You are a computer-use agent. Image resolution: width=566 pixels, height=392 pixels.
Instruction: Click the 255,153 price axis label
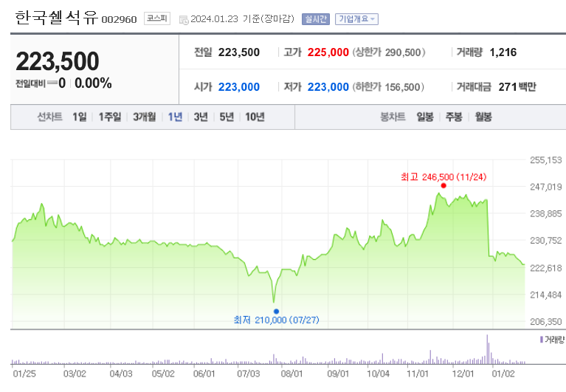point(546,160)
